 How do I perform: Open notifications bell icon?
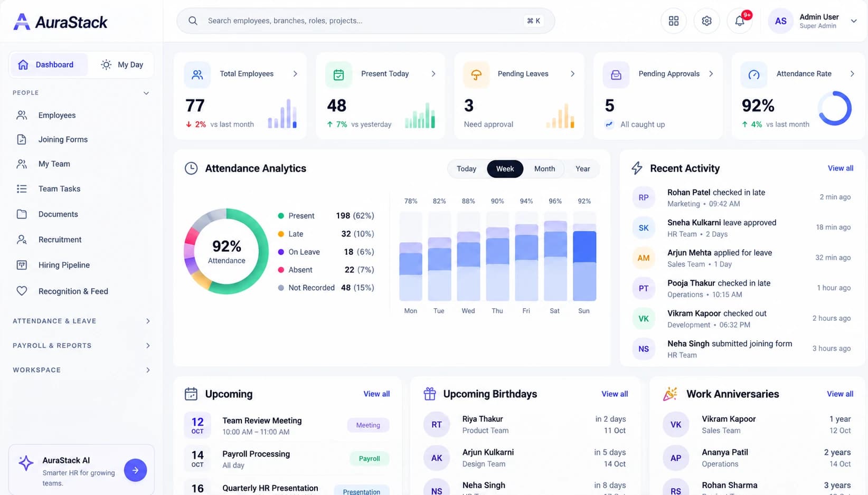[740, 21]
